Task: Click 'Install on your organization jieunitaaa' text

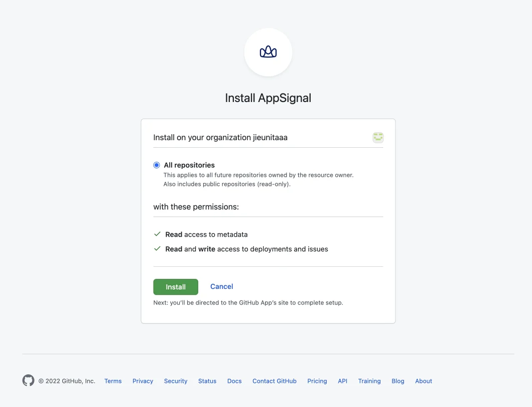Action: [x=220, y=137]
